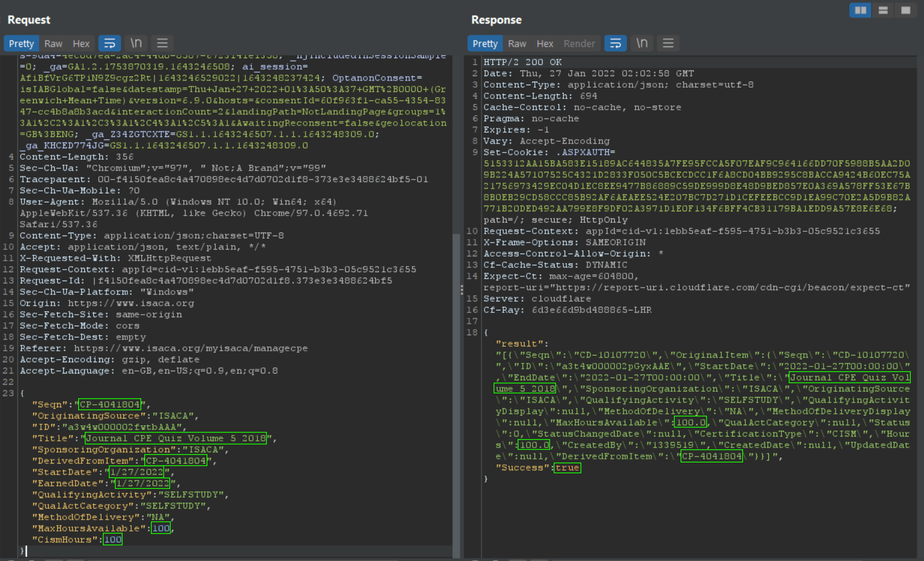The width and height of the screenshot is (924, 561).
Task: Click the "EarnedDate":"1/27/2022" field
Action: [x=106, y=484]
